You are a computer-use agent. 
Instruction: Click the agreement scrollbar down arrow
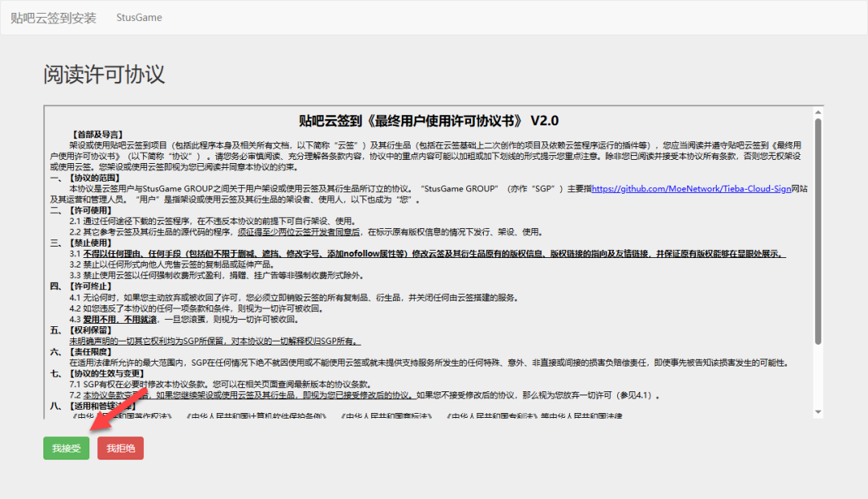[818, 413]
